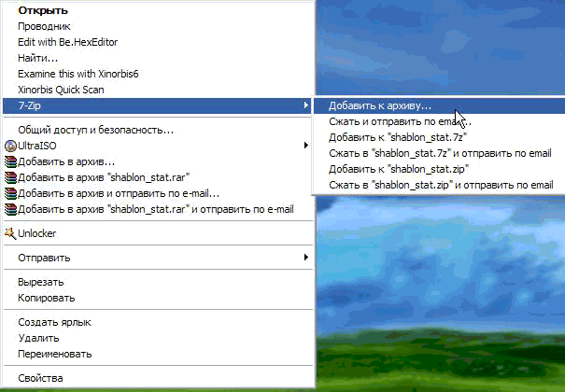Select Сжать в "shablon_stat.7z" и отправить по email
The width and height of the screenshot is (565, 392).
(x=439, y=153)
